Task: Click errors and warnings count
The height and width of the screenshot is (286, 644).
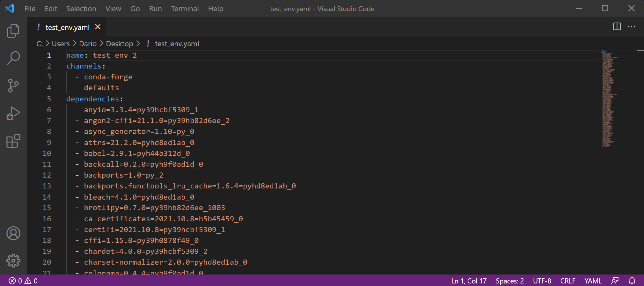Action: (23, 281)
